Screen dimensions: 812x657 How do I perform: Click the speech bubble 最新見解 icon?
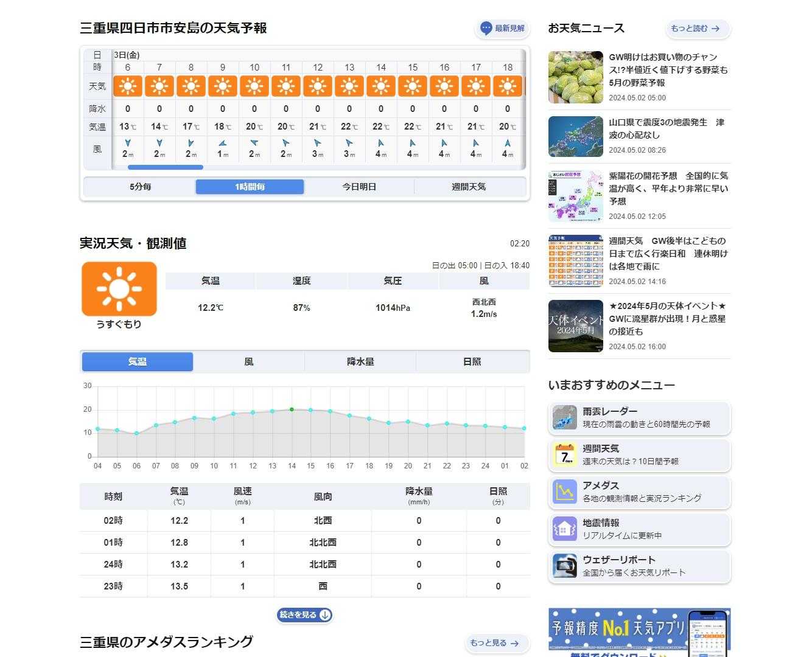tap(486, 29)
